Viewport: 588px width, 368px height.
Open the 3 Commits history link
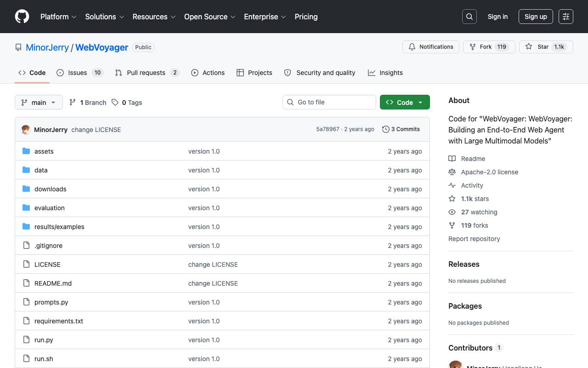click(x=401, y=129)
